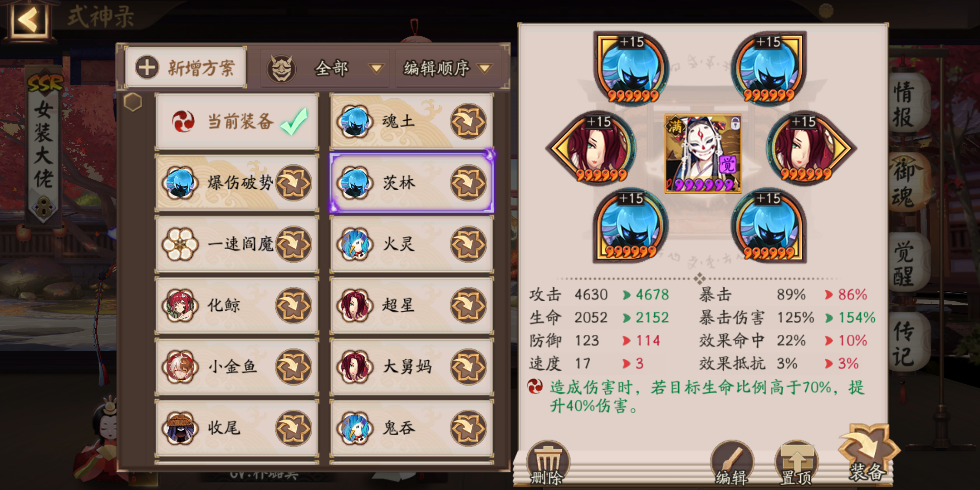Screen dimensions: 980x490
Task: Click equip arrow on 魂土 preset
Action: point(468,122)
